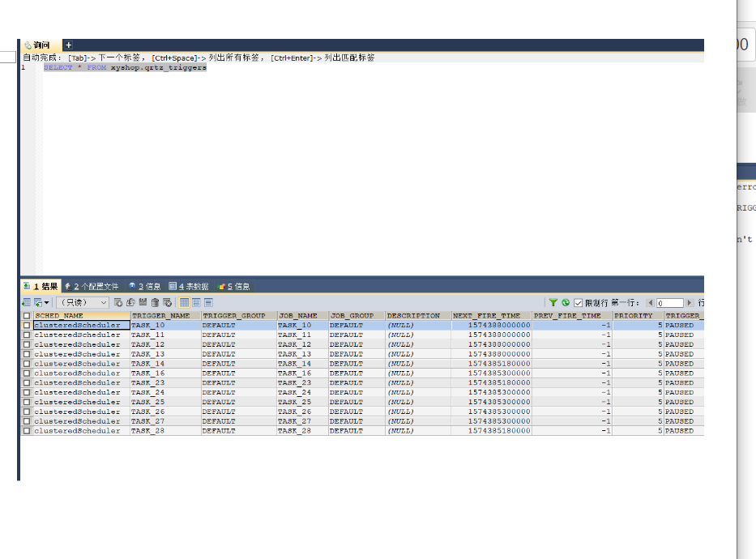756x559 pixels.
Task: Select the 1 结果 results tab
Action: pyautogui.click(x=41, y=286)
